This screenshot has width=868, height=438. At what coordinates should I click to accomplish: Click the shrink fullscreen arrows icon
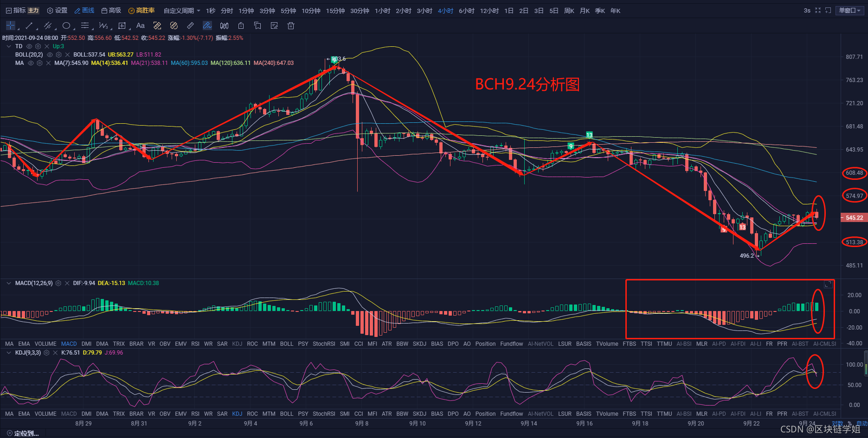point(818,10)
